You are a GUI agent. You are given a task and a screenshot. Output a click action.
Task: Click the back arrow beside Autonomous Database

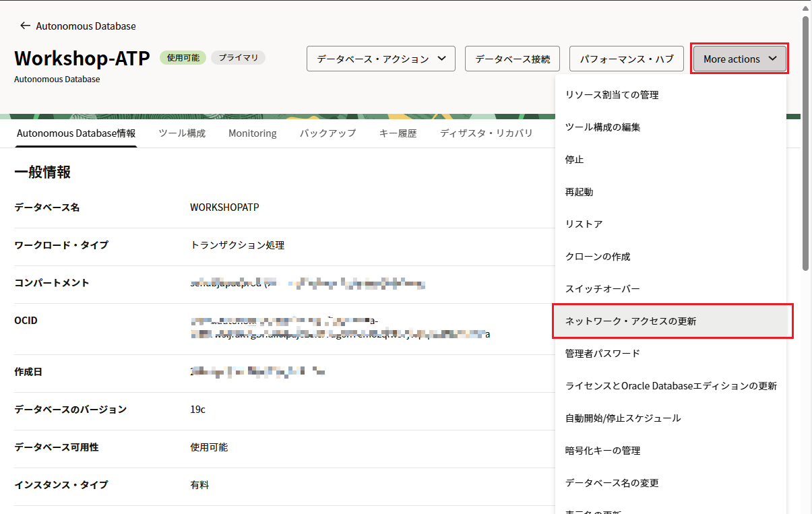[x=25, y=26]
